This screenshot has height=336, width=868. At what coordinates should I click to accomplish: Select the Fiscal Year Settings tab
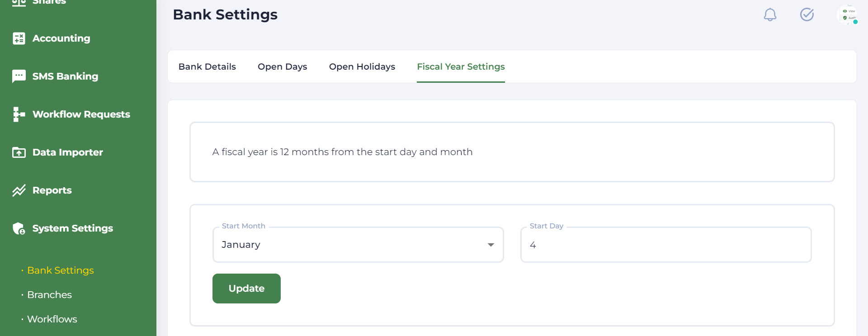pyautogui.click(x=461, y=66)
